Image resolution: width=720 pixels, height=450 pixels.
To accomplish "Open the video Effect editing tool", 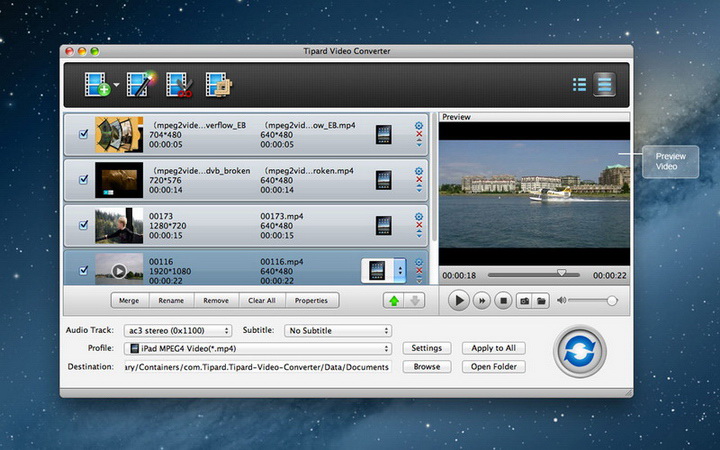I will (x=138, y=85).
